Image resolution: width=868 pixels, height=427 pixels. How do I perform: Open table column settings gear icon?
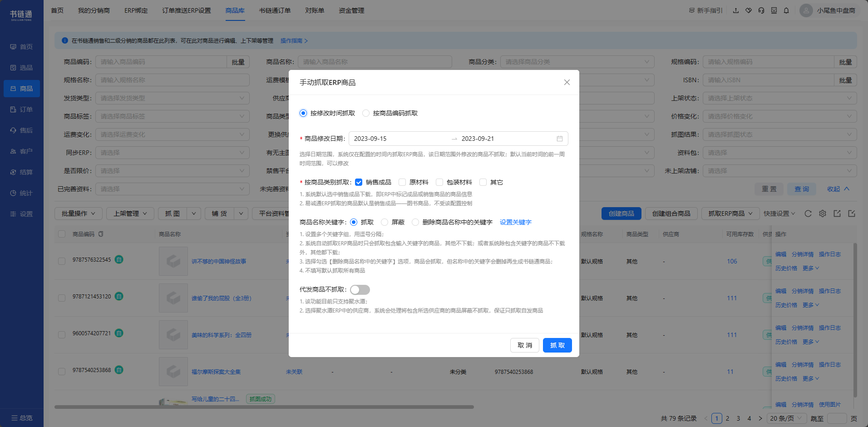[823, 213]
